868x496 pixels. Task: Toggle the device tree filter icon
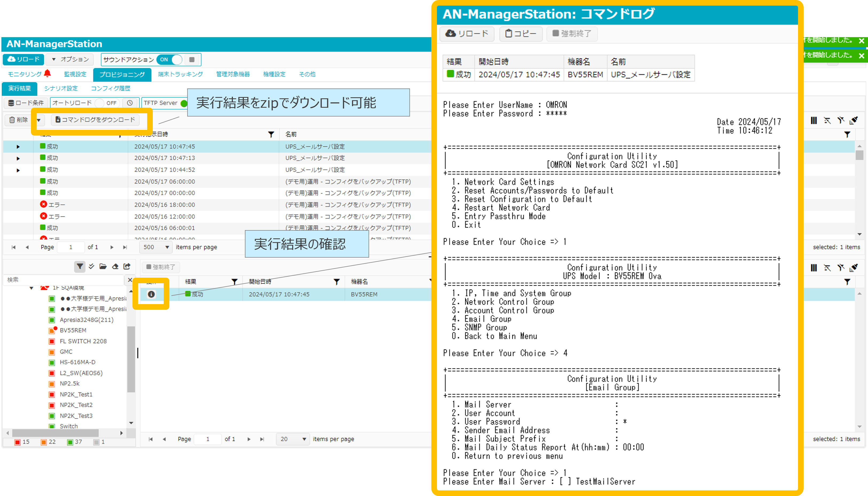click(80, 266)
